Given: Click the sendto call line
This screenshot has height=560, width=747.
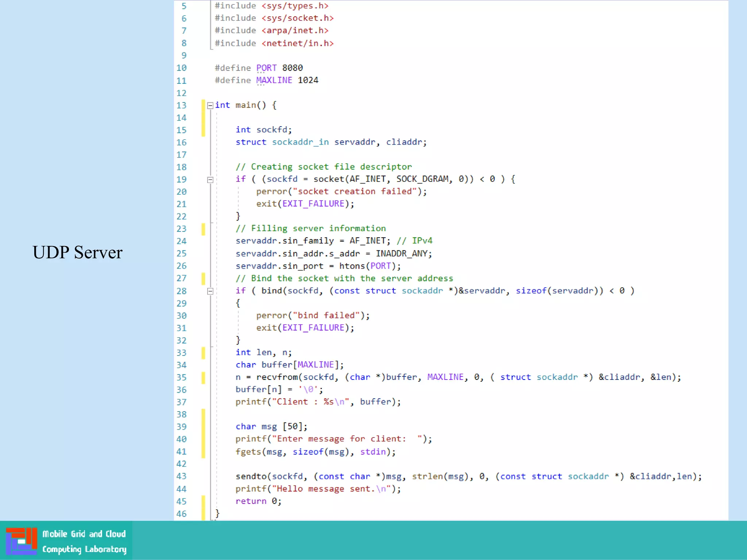Looking at the screenshot, I should (469, 477).
